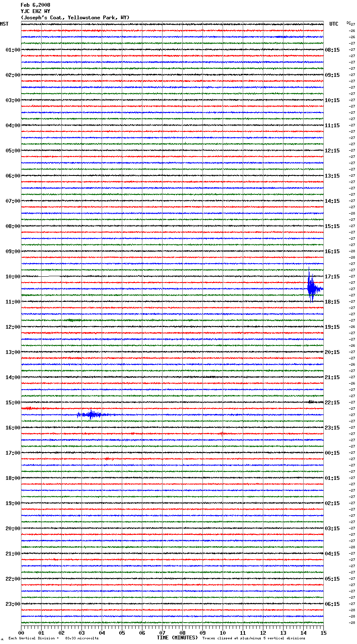Click the location title 'Joseph's Coat, Yellowstone Park, WY'
357x644 pixels.
click(x=75, y=18)
